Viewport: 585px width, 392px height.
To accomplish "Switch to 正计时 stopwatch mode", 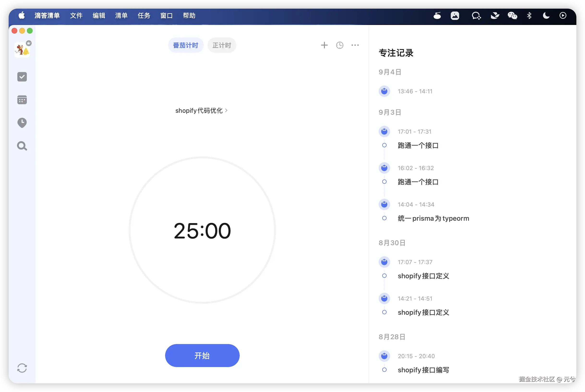I will tap(222, 45).
